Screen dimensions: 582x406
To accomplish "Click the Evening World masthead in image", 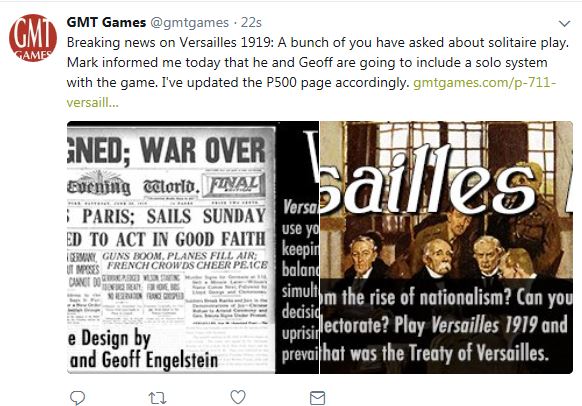I will click(131, 186).
